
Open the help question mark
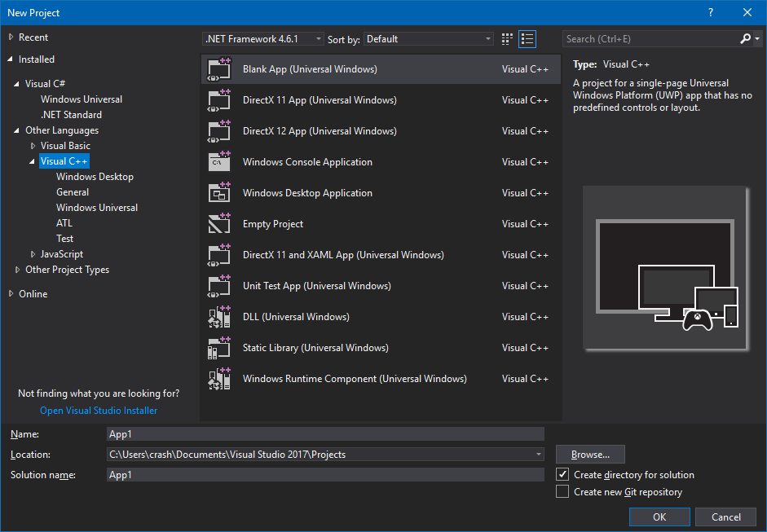point(711,13)
